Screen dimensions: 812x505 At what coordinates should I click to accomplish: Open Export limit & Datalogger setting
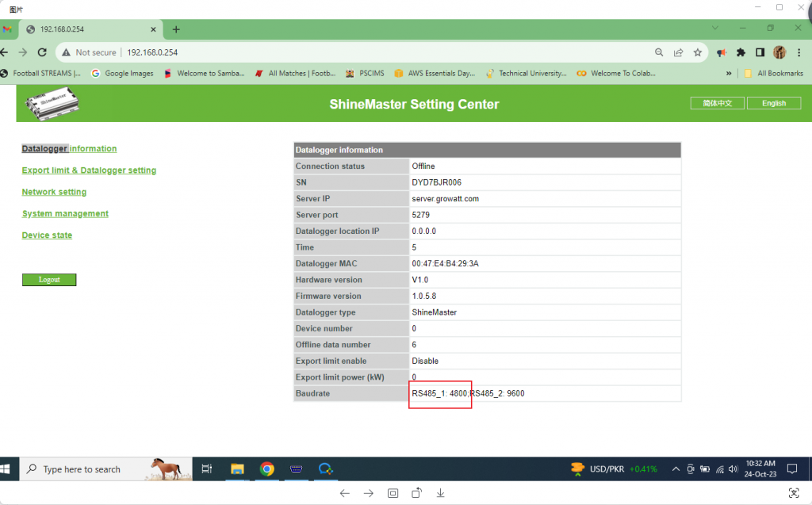click(x=89, y=170)
